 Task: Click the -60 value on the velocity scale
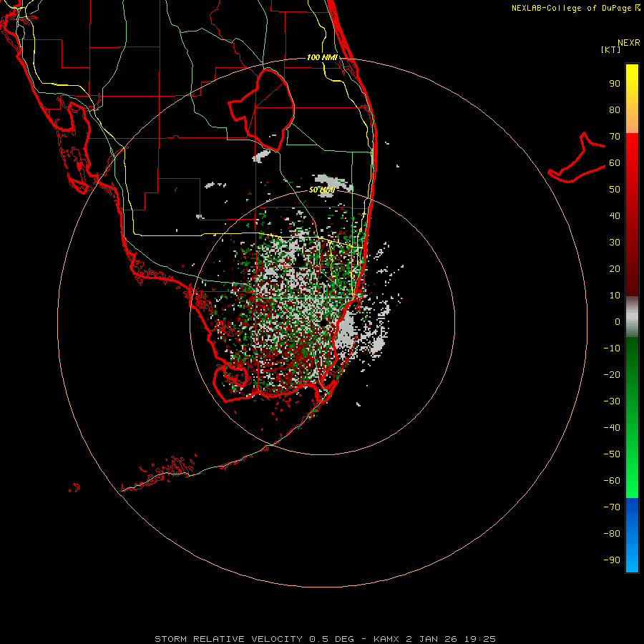coord(612,481)
